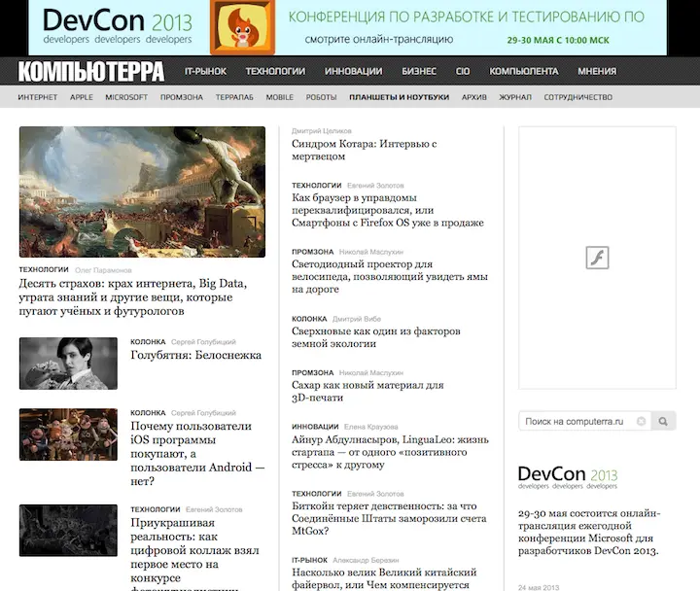Select the APPLE submenu item
The image size is (700, 591).
(x=82, y=97)
